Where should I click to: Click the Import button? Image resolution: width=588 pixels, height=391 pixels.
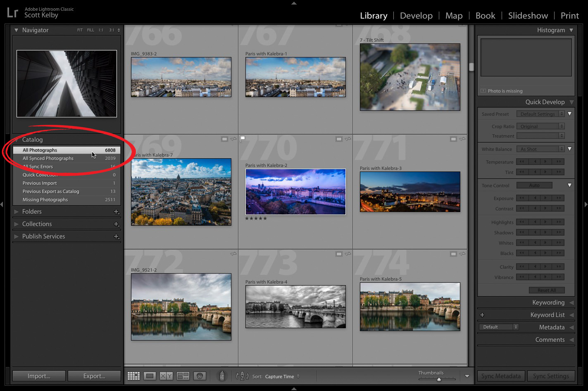pos(38,376)
